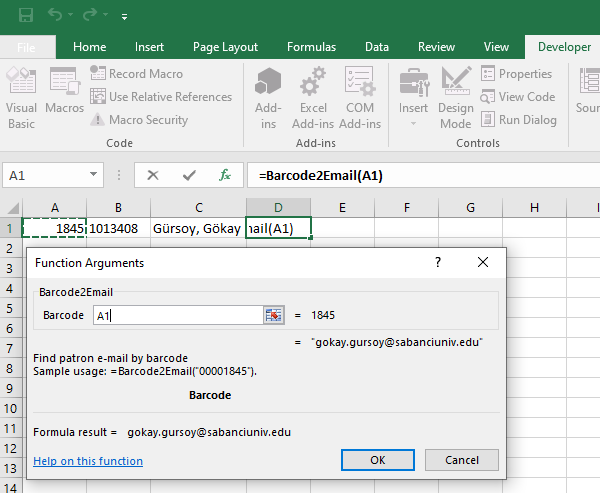Click cell D1 being edited

[278, 228]
